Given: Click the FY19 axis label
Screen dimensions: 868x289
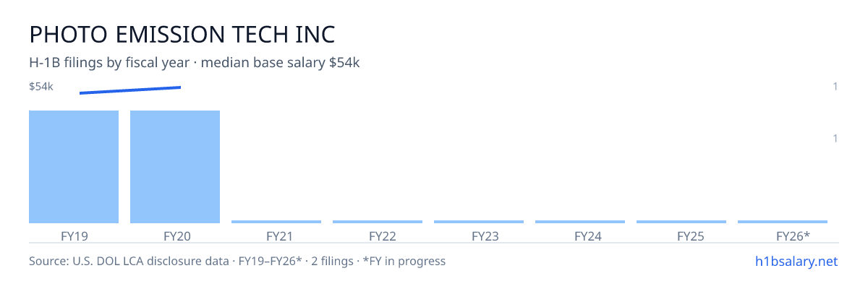Looking at the screenshot, I should (x=75, y=236).
